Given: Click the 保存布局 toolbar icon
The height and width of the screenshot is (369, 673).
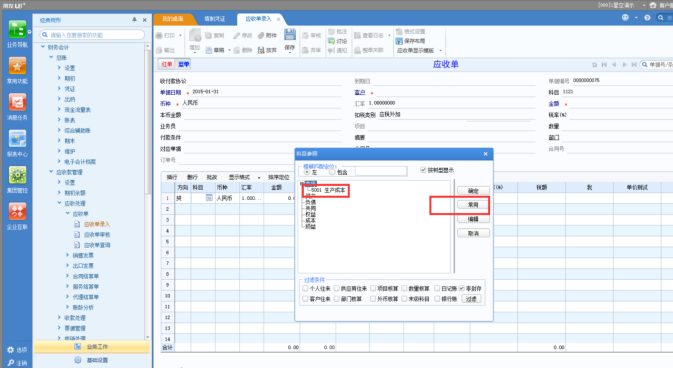Looking at the screenshot, I should (x=399, y=41).
